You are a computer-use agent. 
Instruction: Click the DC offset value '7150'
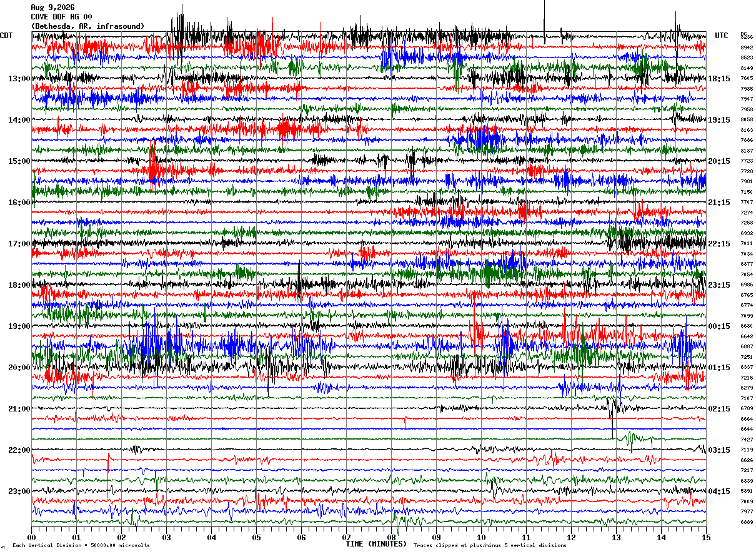point(747,192)
